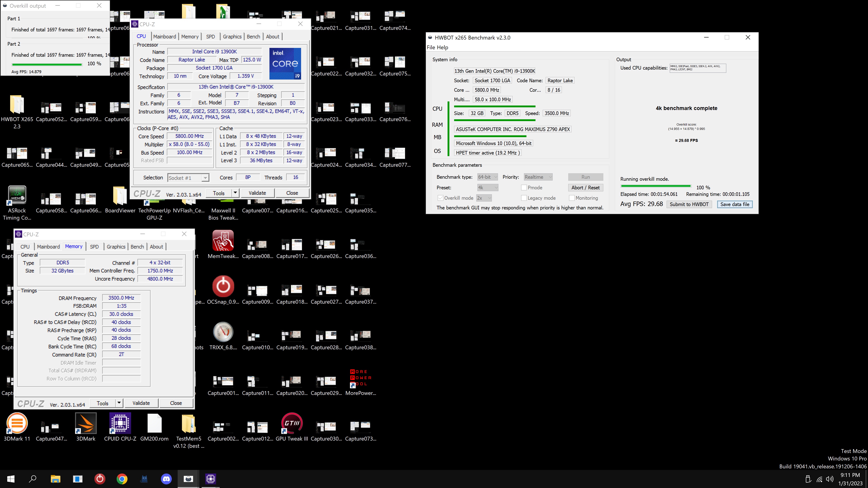Screen dimensions: 868x488
Task: Open the HWBOT X265 2.3 desktop folder
Action: pos(17,112)
